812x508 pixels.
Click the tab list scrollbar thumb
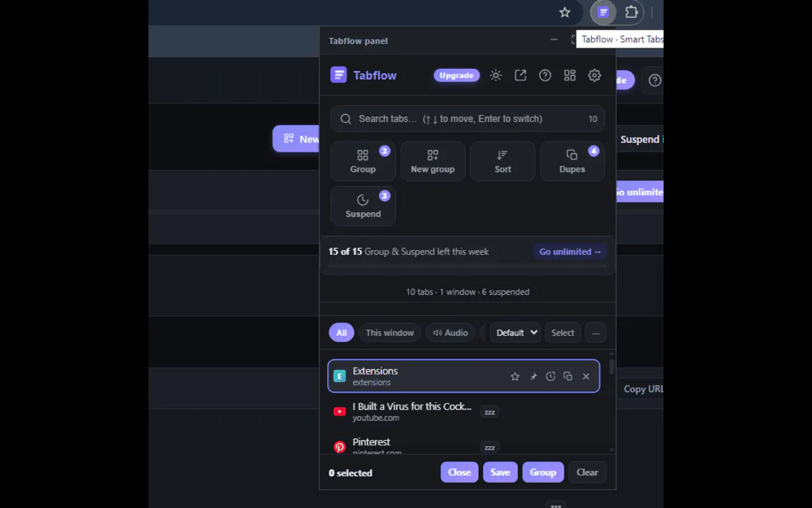pyautogui.click(x=612, y=366)
